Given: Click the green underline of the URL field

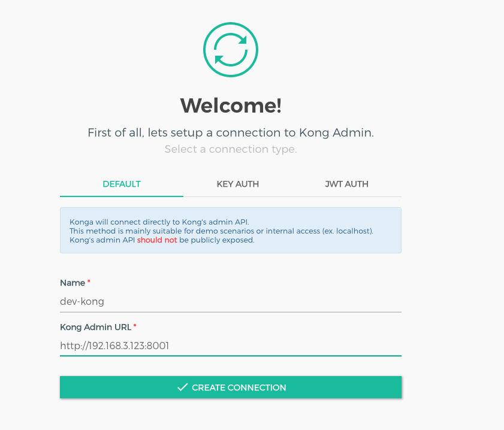Looking at the screenshot, I should coord(231,356).
